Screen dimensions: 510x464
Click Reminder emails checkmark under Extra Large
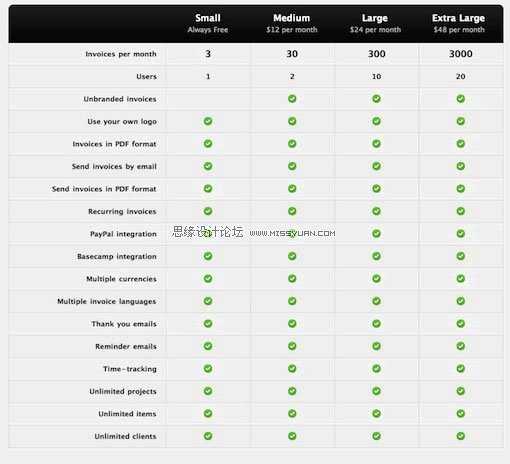click(x=461, y=346)
